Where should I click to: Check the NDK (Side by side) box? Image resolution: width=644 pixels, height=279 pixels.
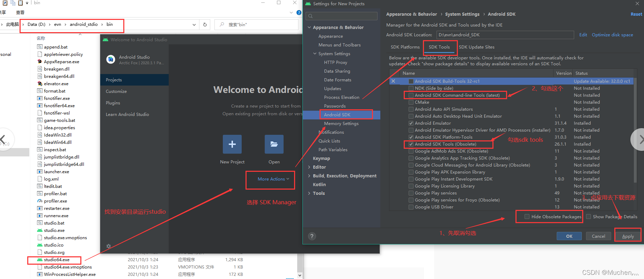click(411, 88)
